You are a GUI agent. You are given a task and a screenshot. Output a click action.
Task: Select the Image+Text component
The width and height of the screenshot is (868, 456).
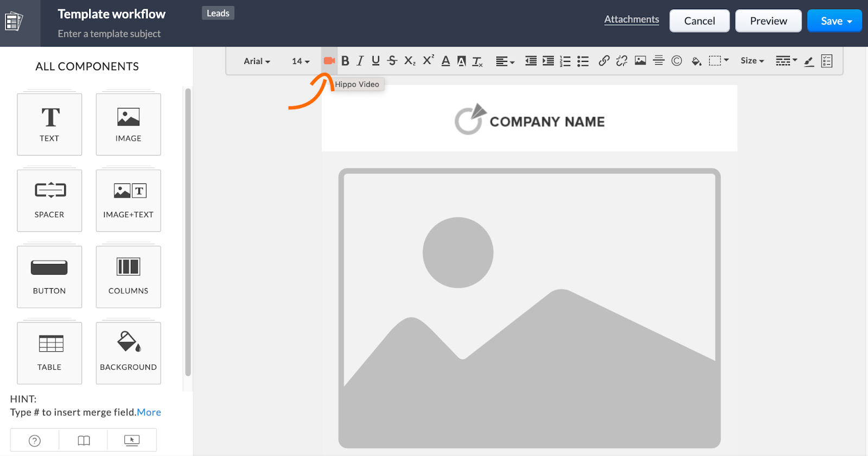coord(129,201)
